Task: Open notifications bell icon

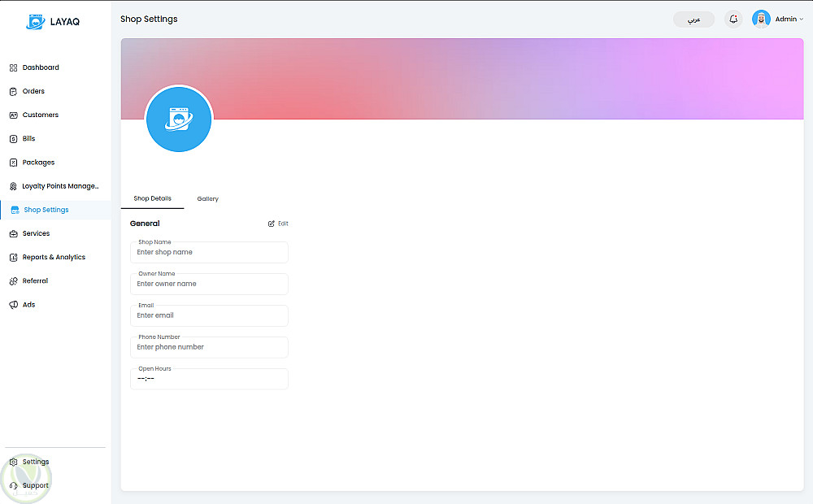Action: pyautogui.click(x=733, y=20)
